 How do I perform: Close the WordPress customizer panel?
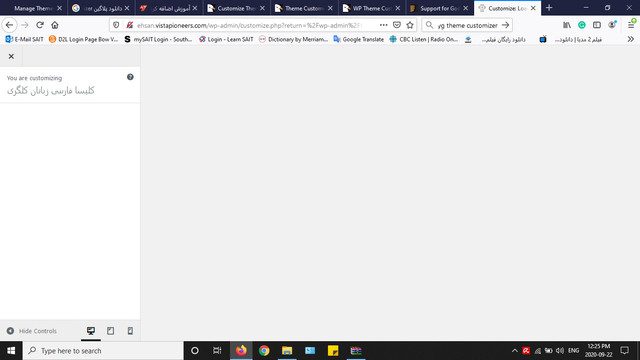[x=11, y=56]
